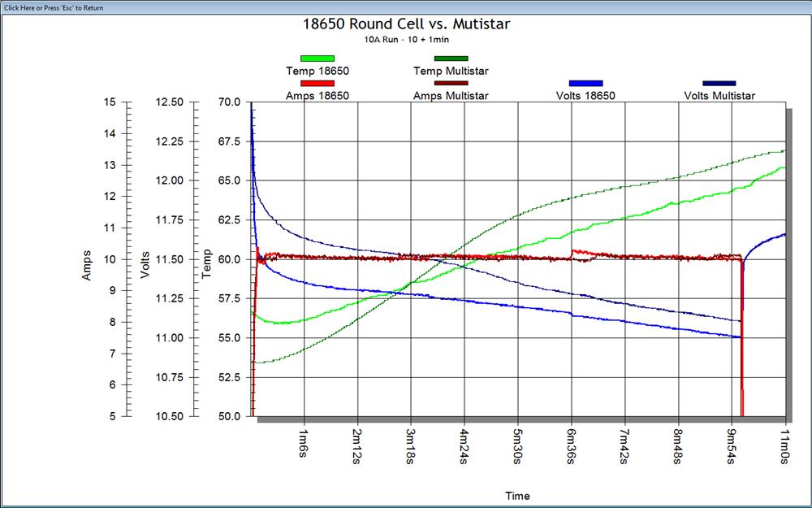The height and width of the screenshot is (508, 812).
Task: Click the 'Temp' axis title
Action: tap(207, 264)
